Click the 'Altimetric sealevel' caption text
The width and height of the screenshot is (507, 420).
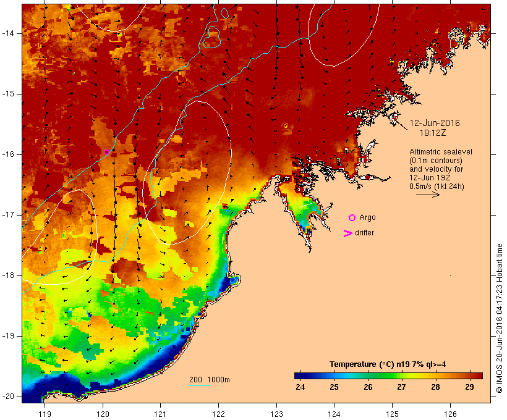tap(441, 152)
